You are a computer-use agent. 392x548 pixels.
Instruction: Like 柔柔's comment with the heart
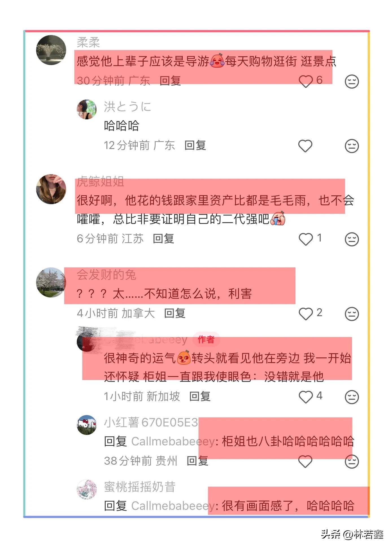(306, 81)
